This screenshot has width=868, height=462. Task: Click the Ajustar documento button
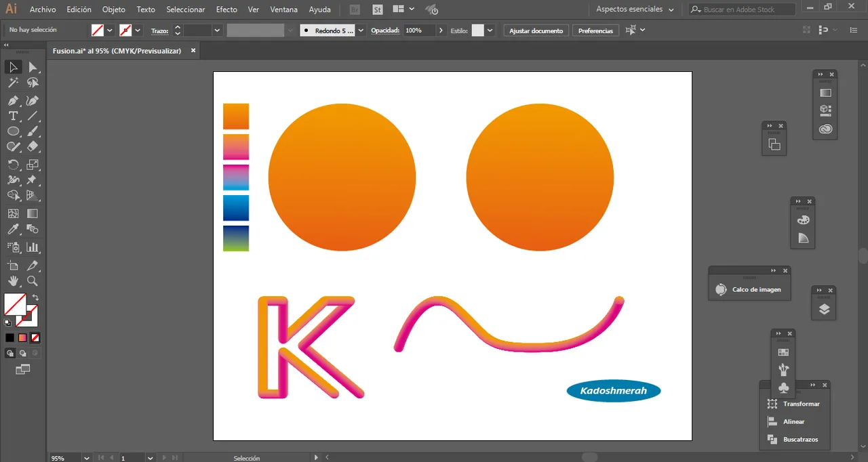click(536, 30)
